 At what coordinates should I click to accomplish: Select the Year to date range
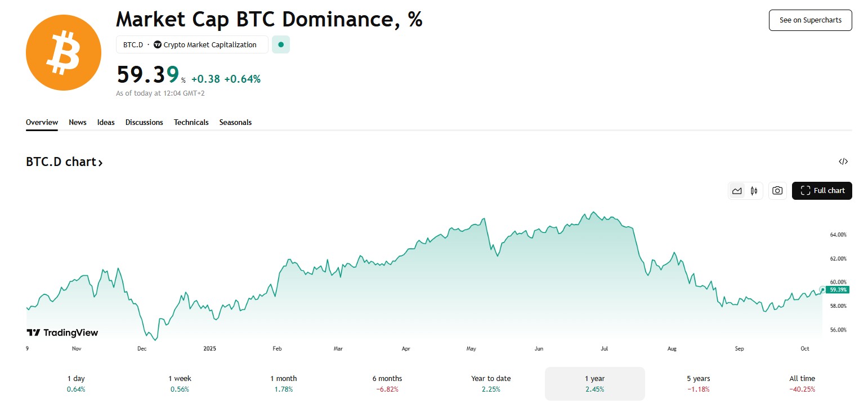pyautogui.click(x=491, y=383)
